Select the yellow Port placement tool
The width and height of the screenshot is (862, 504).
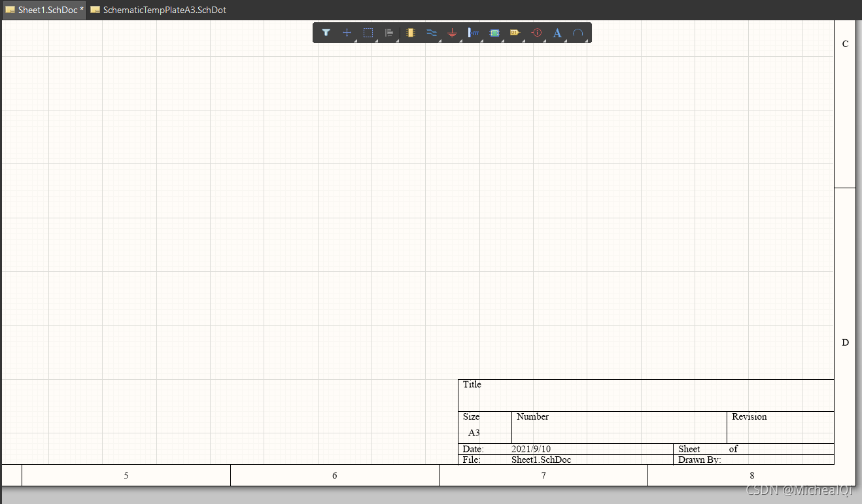point(515,33)
